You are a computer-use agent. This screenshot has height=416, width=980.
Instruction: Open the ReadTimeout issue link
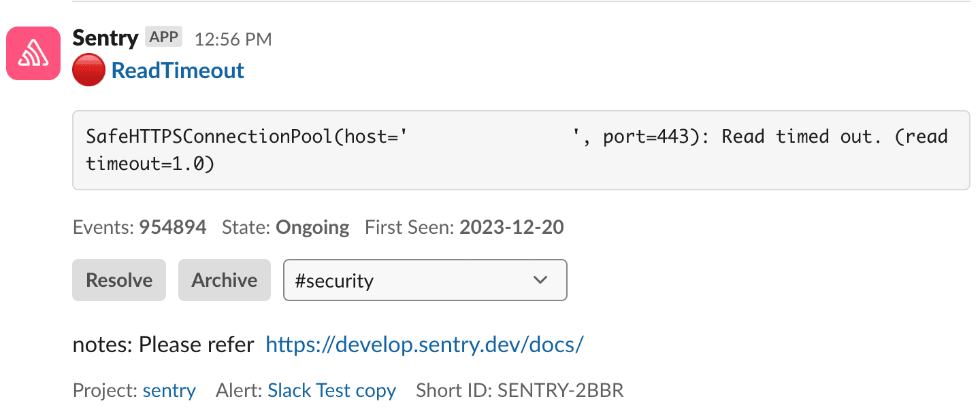pyautogui.click(x=178, y=69)
